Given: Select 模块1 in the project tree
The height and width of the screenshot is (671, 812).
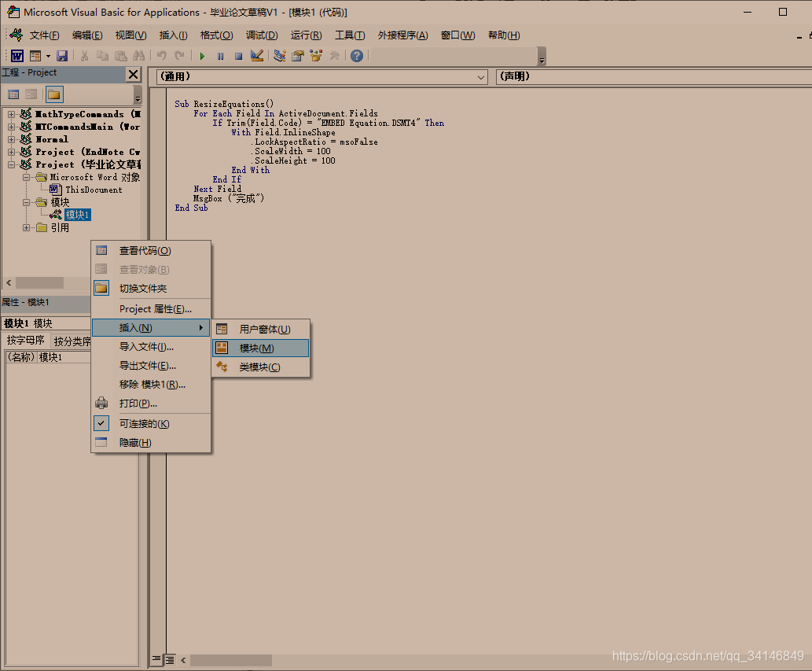Looking at the screenshot, I should pyautogui.click(x=77, y=215).
